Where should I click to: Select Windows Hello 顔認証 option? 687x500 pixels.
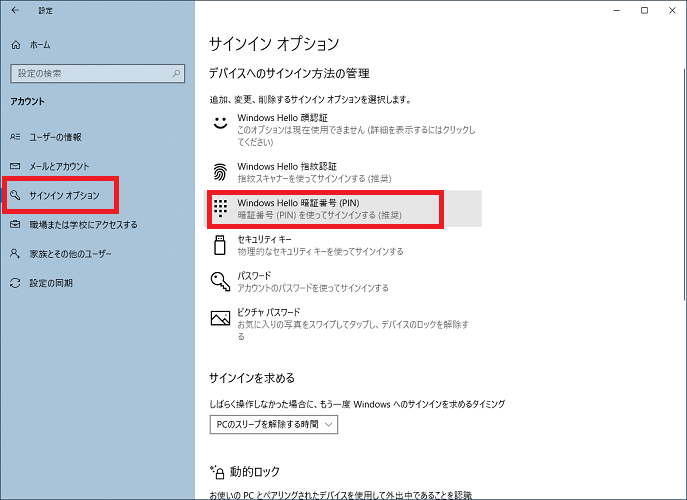coord(344,130)
